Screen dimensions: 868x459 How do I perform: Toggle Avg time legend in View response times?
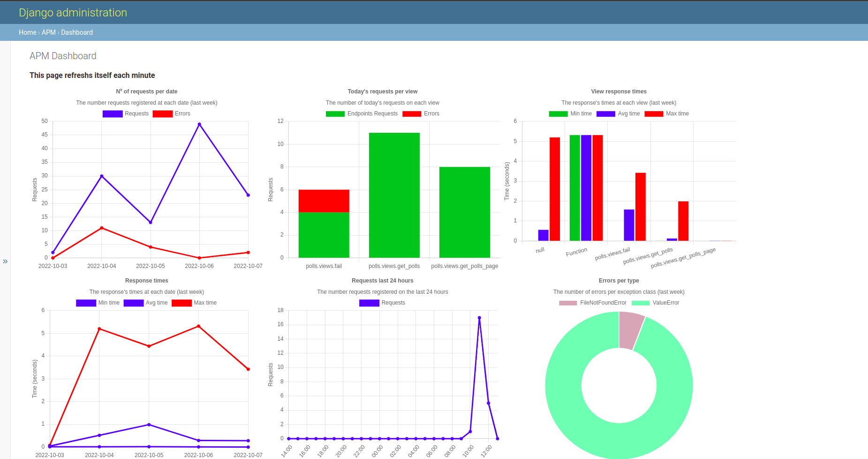click(x=618, y=114)
